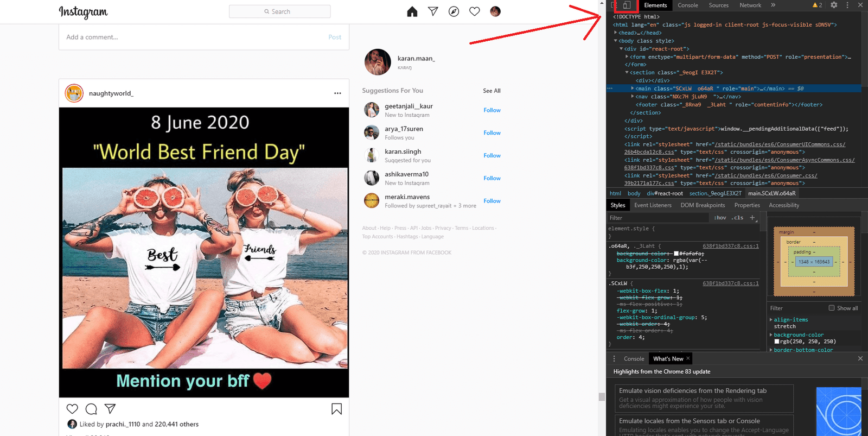Toggle :hov element state panel

click(720, 218)
